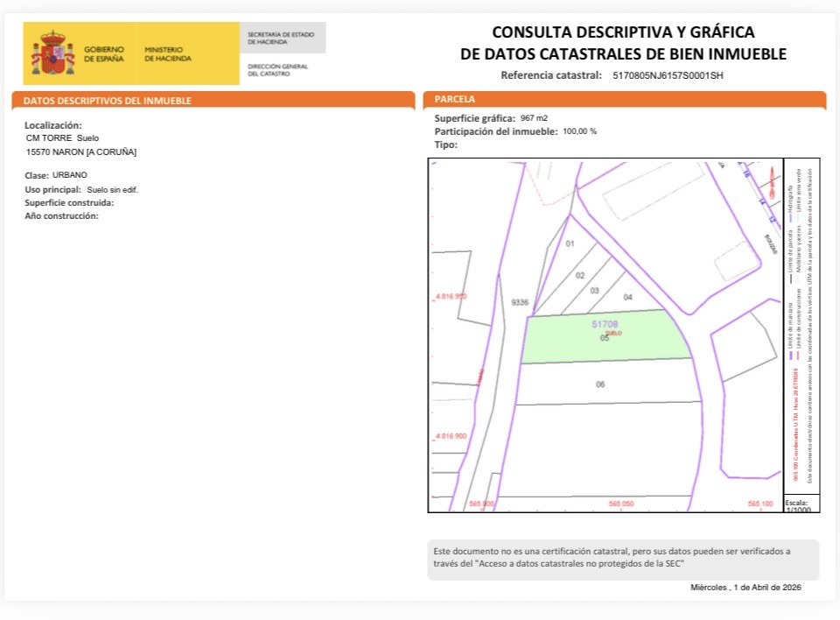
Task: Click the Gobierno de España logo text
Action: pos(104,54)
